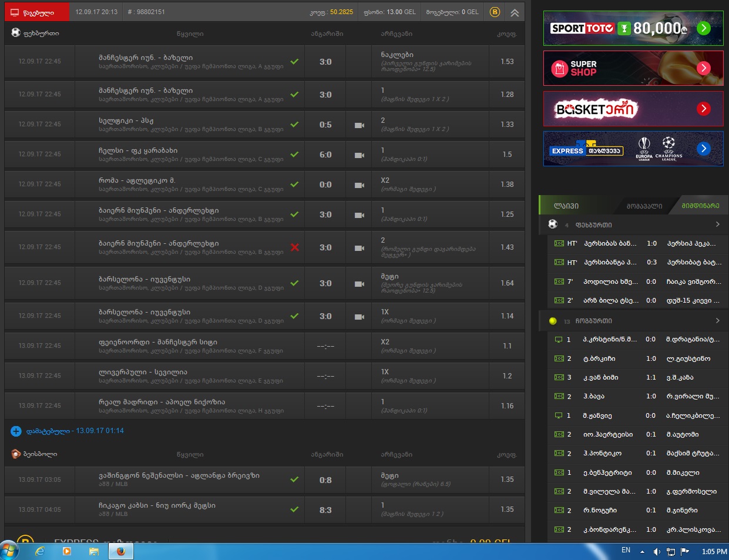
Task: Collapse the bet slip with the double-chevron icon
Action: click(x=515, y=12)
